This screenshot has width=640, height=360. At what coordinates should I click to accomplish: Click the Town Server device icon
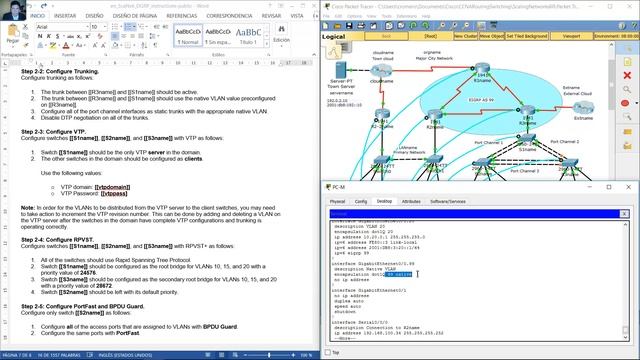coord(341,70)
